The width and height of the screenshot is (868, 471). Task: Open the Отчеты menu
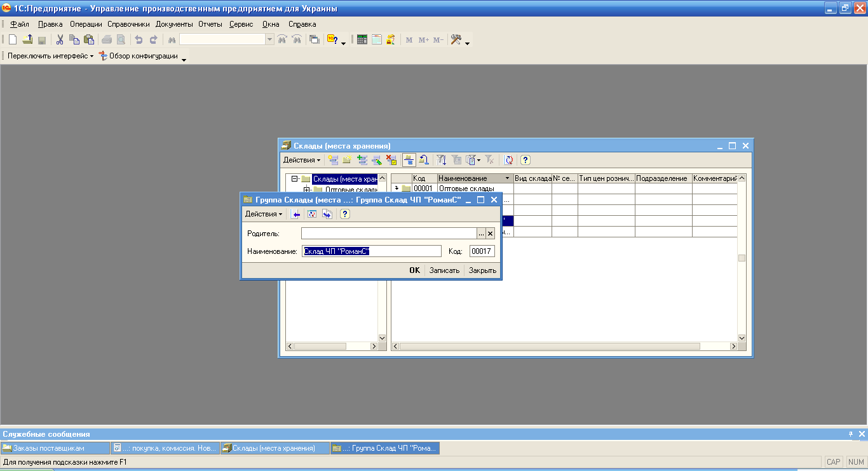click(x=210, y=24)
